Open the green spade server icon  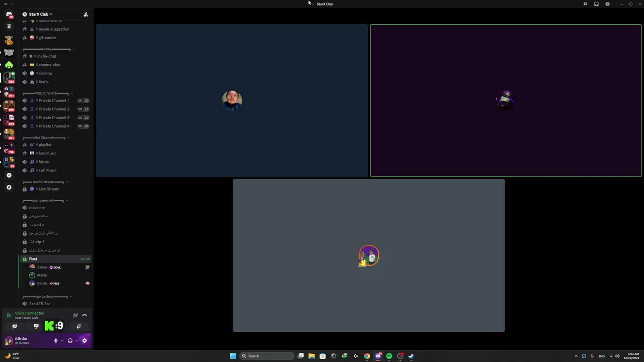pos(9,65)
